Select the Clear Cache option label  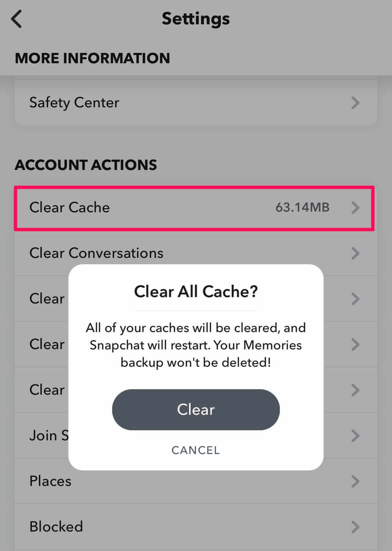point(70,207)
